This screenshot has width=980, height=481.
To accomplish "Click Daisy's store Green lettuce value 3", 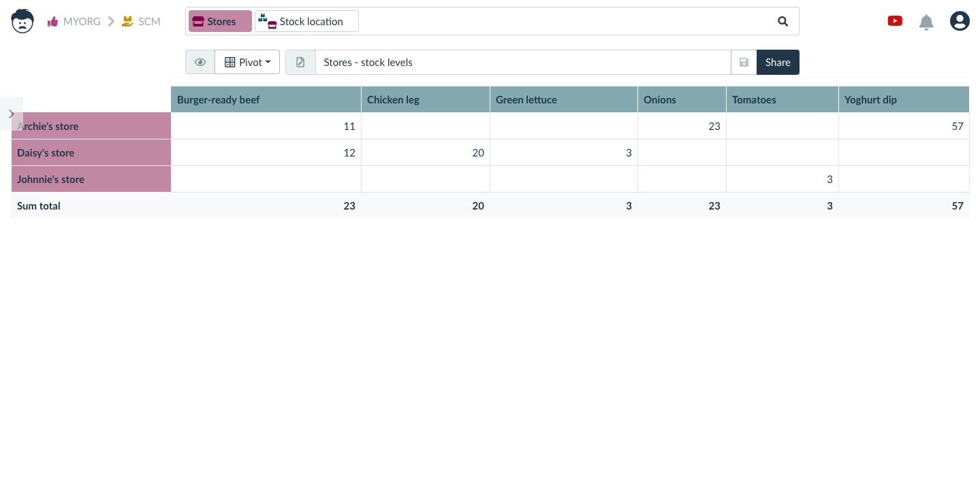I will pyautogui.click(x=629, y=152).
